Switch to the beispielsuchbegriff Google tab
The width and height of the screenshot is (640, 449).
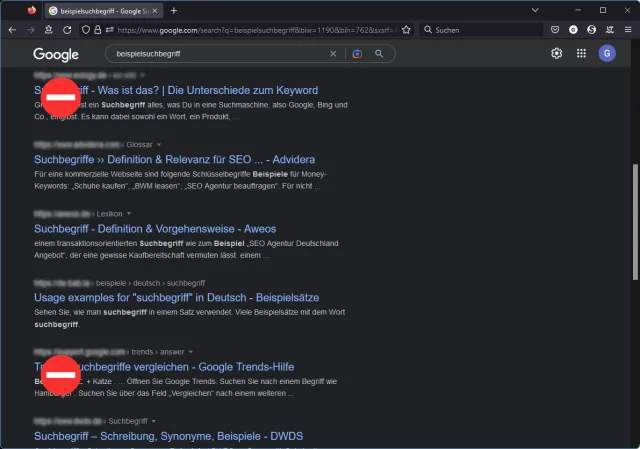tap(100, 10)
